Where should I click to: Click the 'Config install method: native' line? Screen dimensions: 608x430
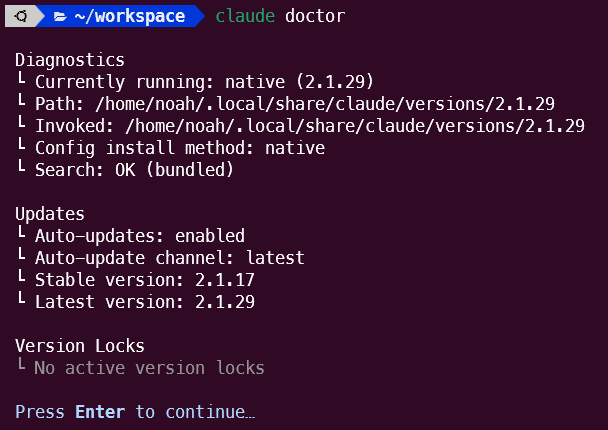pyautogui.click(x=180, y=148)
